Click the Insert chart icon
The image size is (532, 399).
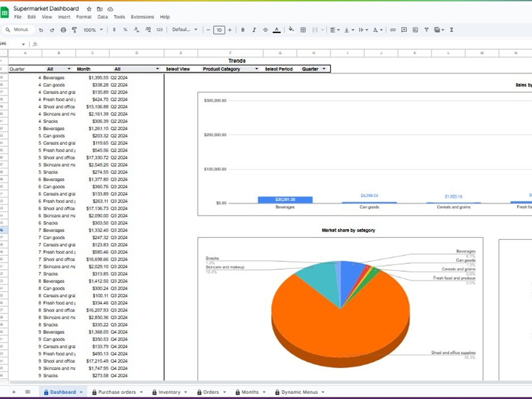pyautogui.click(x=415, y=30)
